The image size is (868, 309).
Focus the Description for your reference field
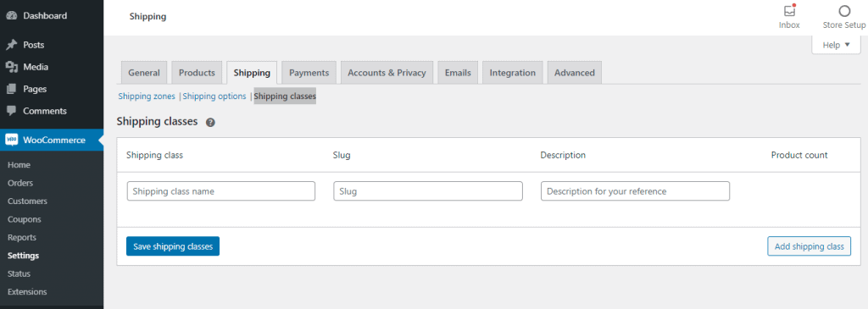tap(635, 191)
